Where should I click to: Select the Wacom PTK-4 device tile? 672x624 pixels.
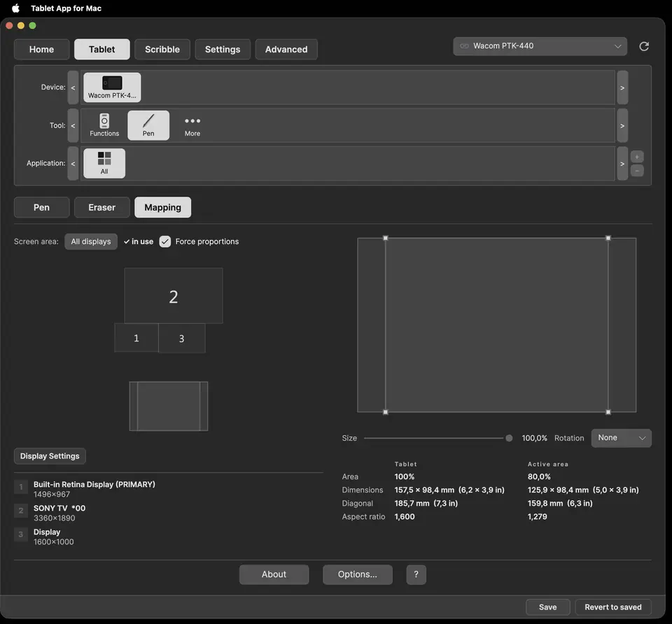112,87
